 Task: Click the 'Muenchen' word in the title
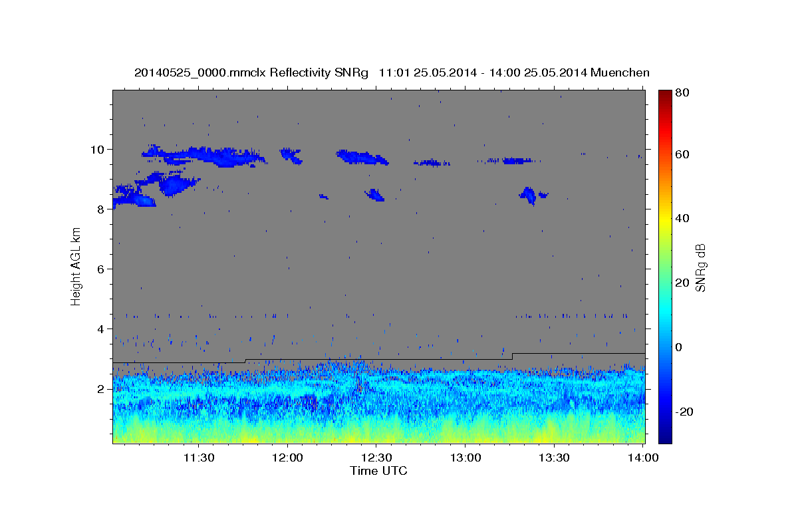620,72
